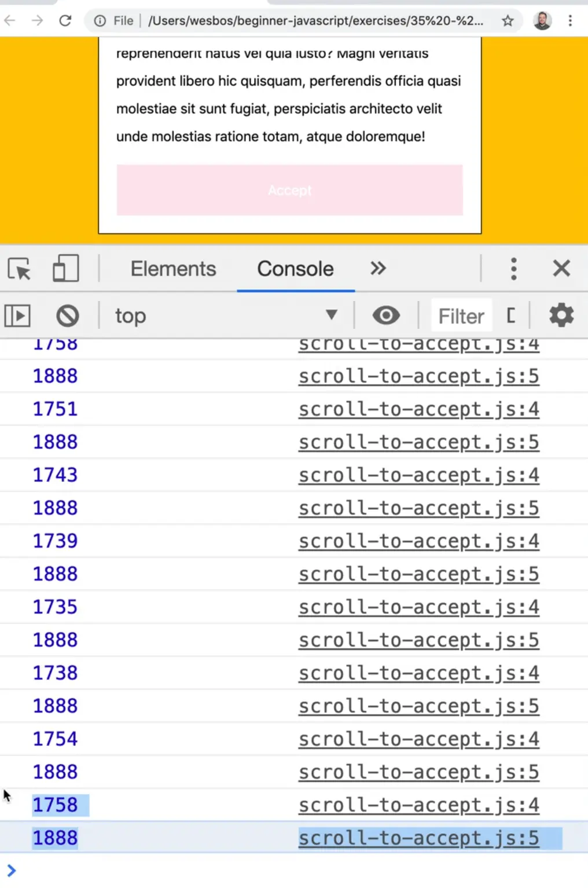Click inside the Filter input field
The image size is (588, 888).
[x=461, y=315]
